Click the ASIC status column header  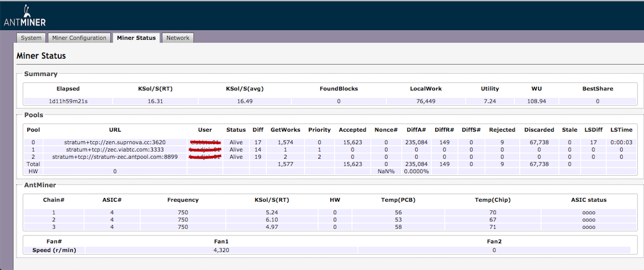coord(589,200)
